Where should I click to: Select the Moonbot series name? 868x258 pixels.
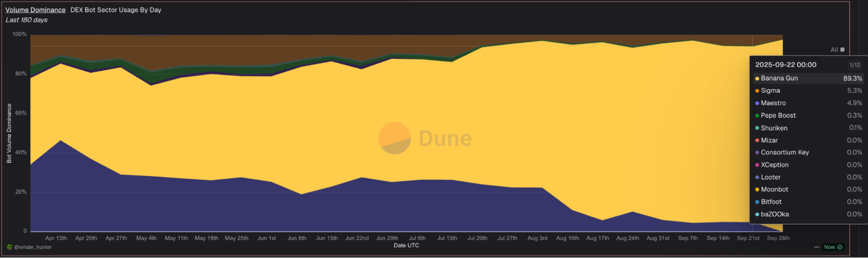(775, 189)
